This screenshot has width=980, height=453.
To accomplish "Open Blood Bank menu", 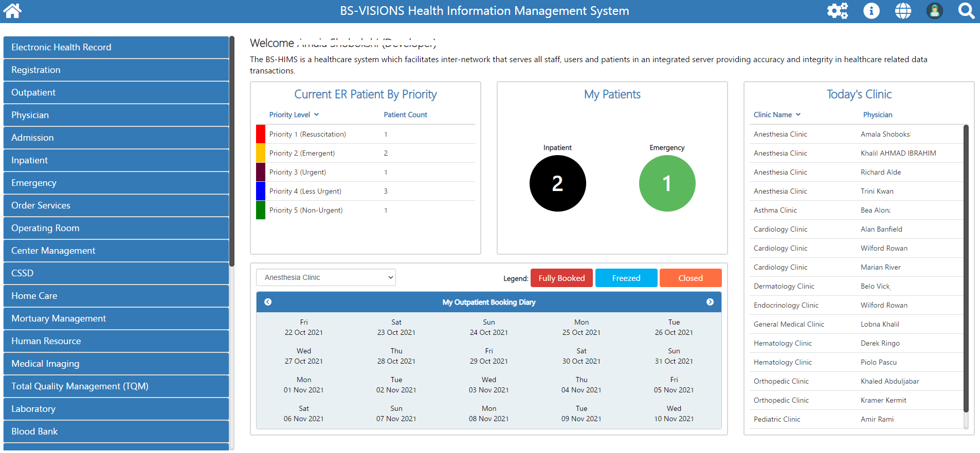I will point(116,431).
